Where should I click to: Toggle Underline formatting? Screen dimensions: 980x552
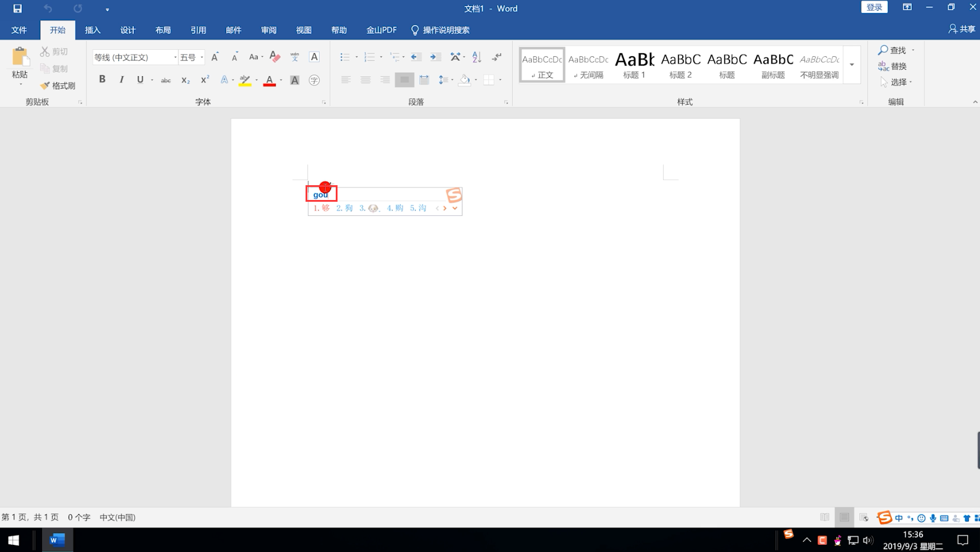[140, 80]
